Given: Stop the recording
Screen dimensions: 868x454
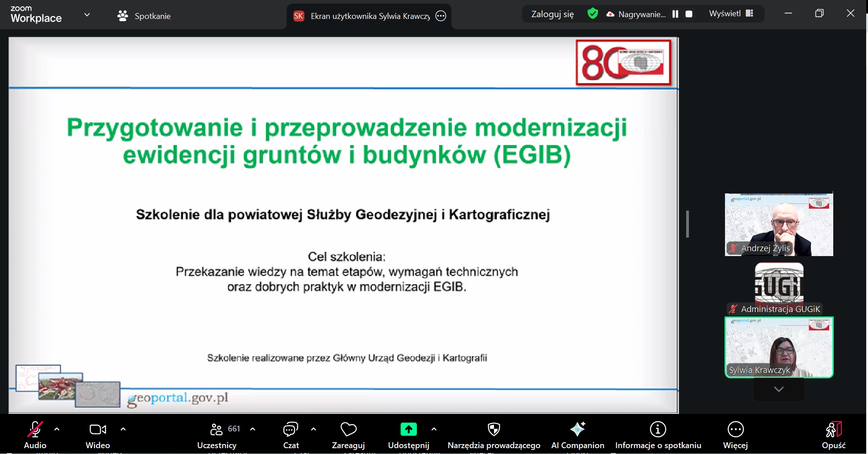Looking at the screenshot, I should (689, 14).
